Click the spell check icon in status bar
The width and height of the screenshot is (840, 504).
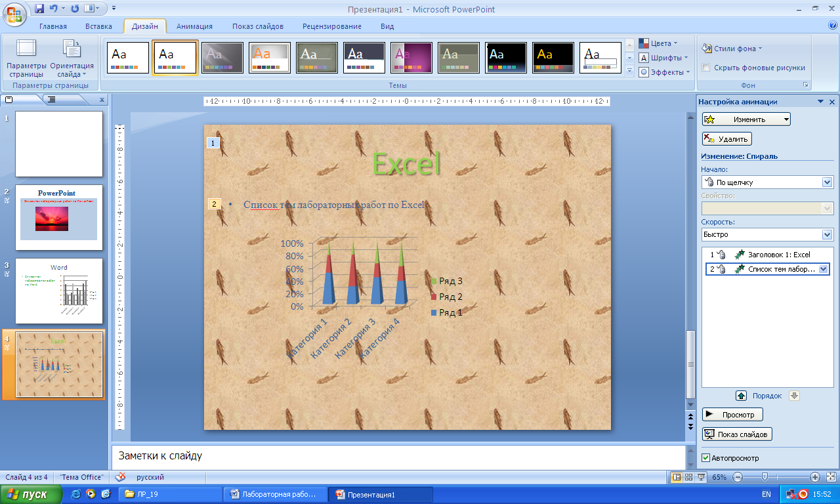[x=120, y=477]
